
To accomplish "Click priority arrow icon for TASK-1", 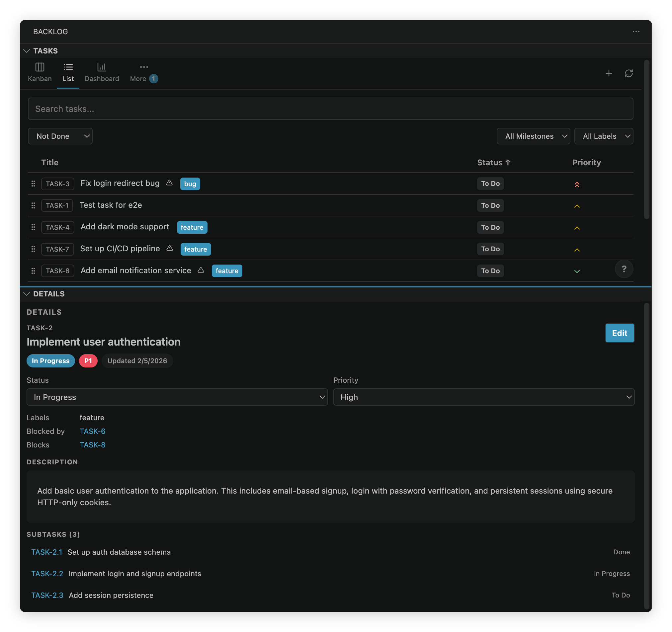I will click(x=577, y=206).
